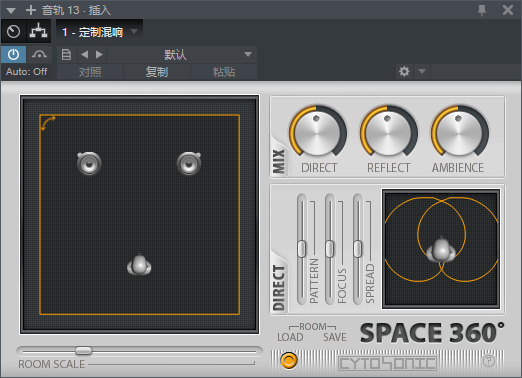The height and width of the screenshot is (378, 522).
Task: Pin the plugin window
Action: 482,10
